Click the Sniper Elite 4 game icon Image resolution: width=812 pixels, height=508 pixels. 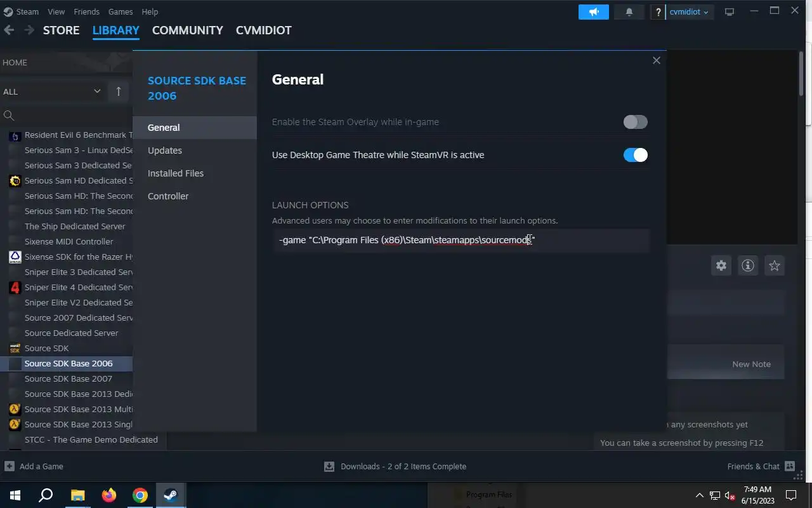(15, 287)
